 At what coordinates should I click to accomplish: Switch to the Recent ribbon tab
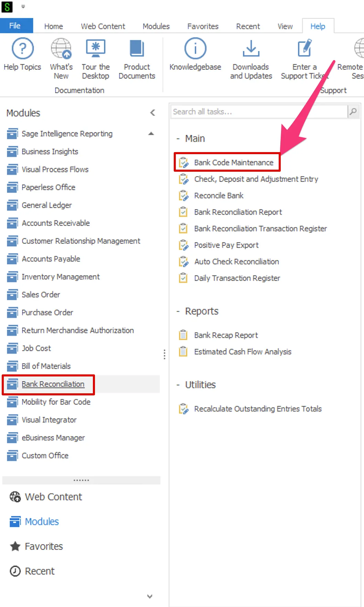tap(248, 26)
